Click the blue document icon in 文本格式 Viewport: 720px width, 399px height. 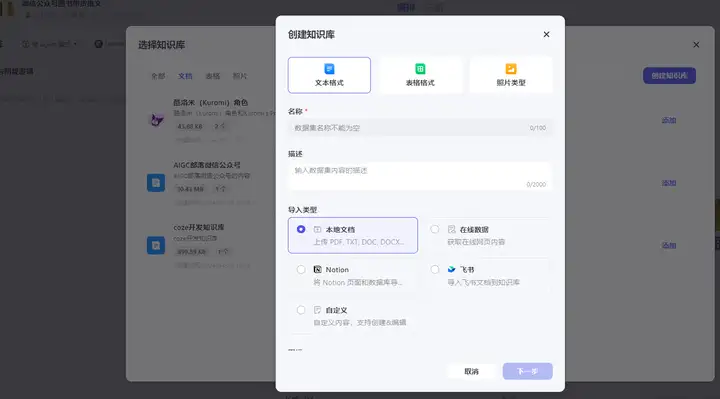point(329,69)
